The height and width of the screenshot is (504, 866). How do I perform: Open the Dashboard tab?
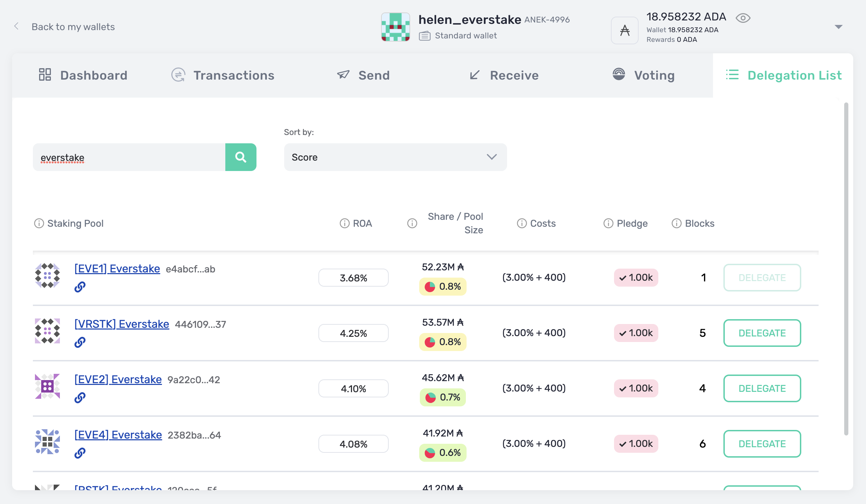tap(83, 75)
